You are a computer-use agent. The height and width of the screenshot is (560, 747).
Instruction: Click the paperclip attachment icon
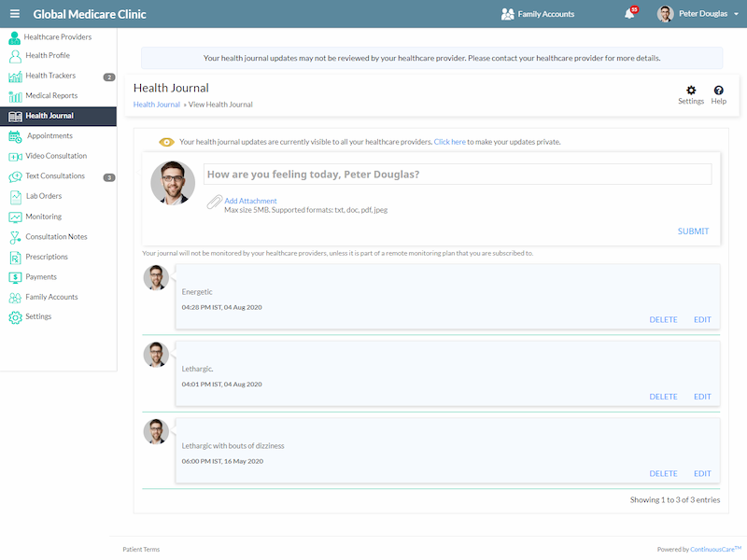(x=215, y=202)
